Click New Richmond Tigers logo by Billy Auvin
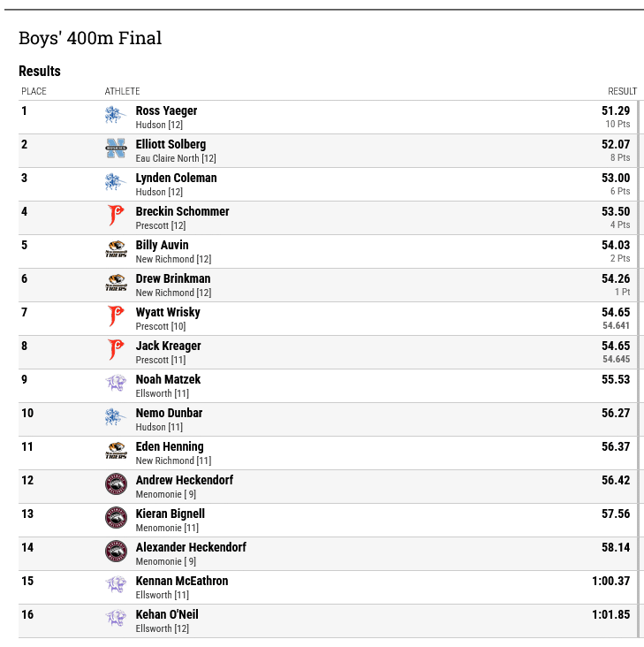 point(116,249)
